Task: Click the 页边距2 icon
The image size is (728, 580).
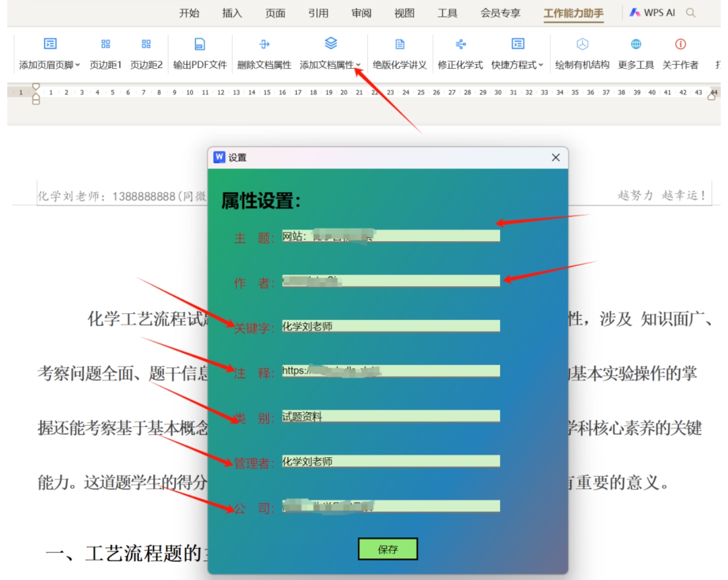Action: coord(146,44)
